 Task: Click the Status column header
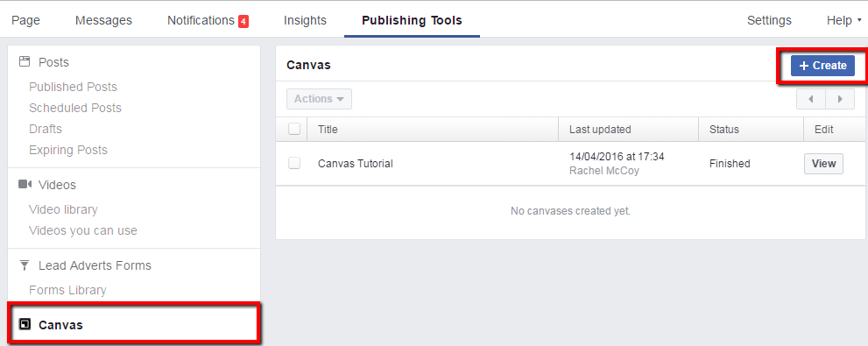[x=724, y=130]
